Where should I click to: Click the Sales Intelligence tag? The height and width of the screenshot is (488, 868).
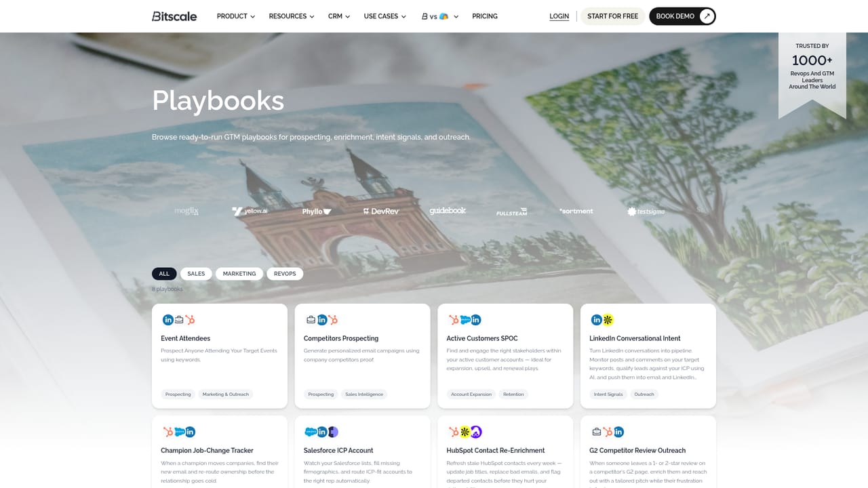(364, 394)
